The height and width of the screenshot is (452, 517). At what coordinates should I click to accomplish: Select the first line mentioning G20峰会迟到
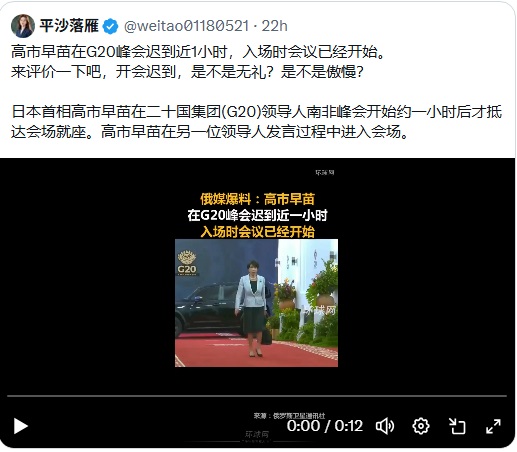198,52
